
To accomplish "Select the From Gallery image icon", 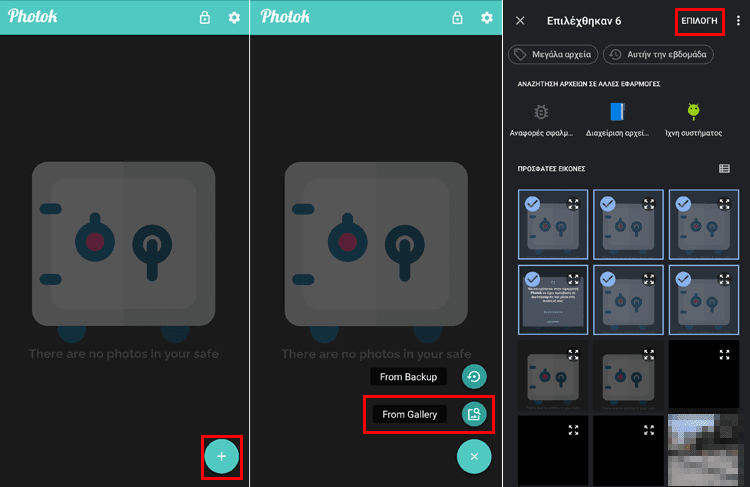I will tap(474, 414).
